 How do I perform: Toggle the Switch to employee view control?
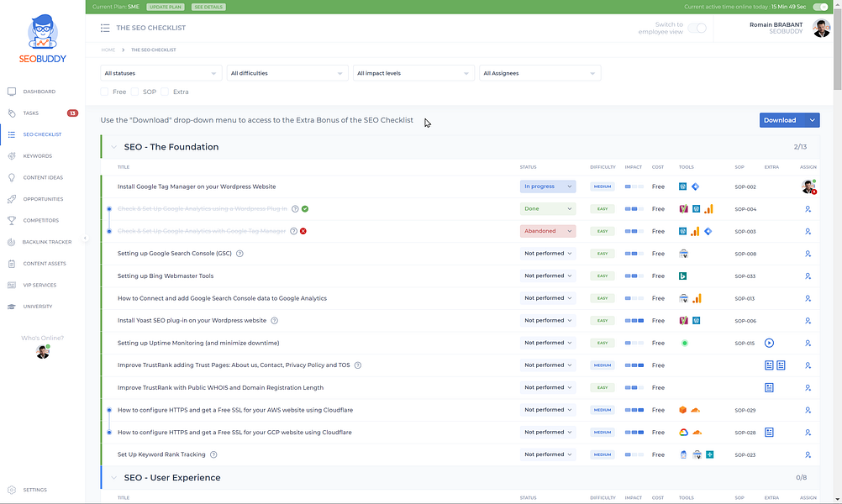pyautogui.click(x=698, y=26)
